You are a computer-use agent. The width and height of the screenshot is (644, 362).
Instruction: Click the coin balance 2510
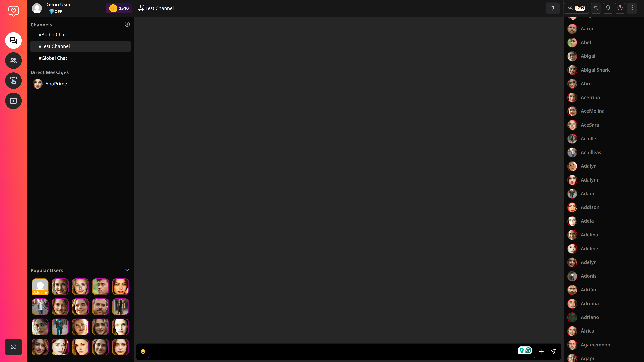[x=119, y=8]
